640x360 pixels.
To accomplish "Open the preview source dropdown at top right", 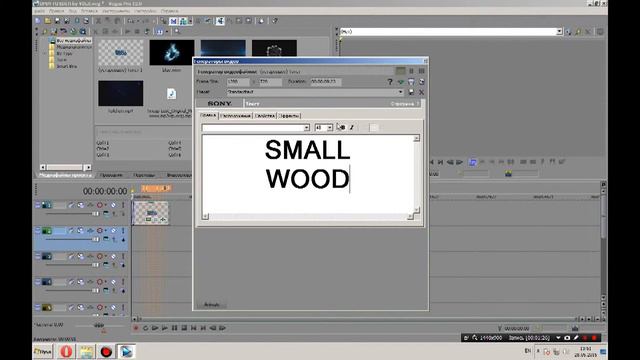I will point(559,31).
